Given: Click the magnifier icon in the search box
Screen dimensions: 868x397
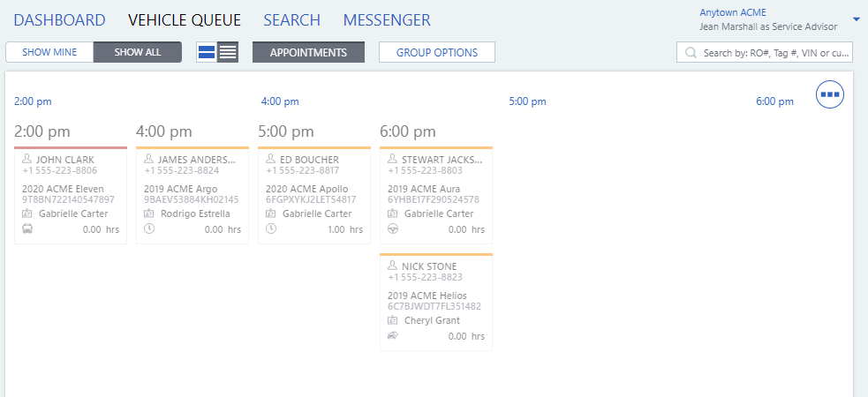Looking at the screenshot, I should tap(691, 53).
